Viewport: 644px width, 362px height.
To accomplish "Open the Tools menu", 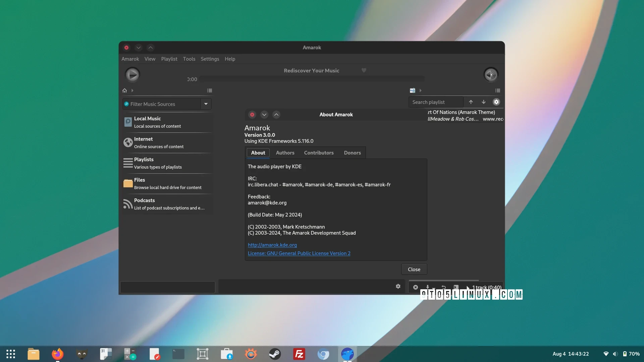I will coord(189,59).
